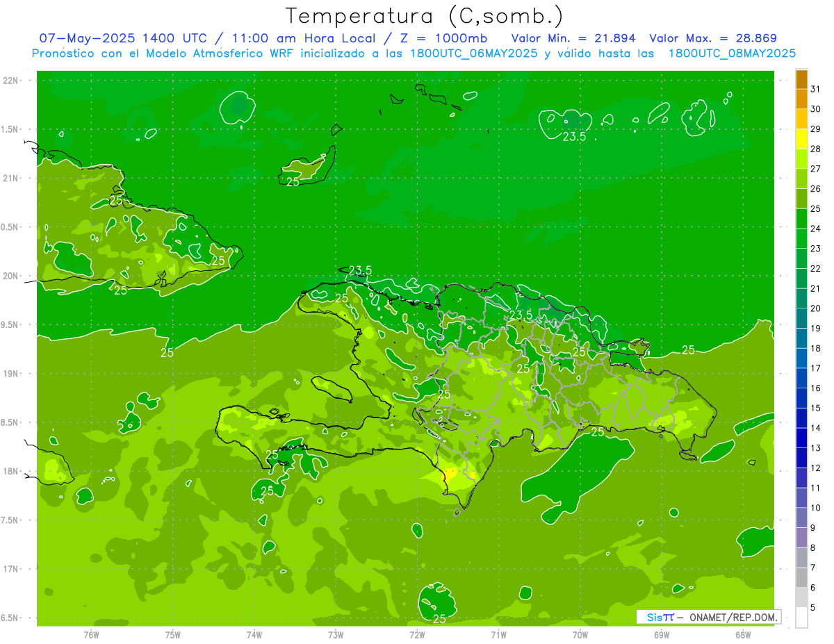Click the colorbar scale value "23"
Viewport: 834px width, 644px height.
coord(816,248)
